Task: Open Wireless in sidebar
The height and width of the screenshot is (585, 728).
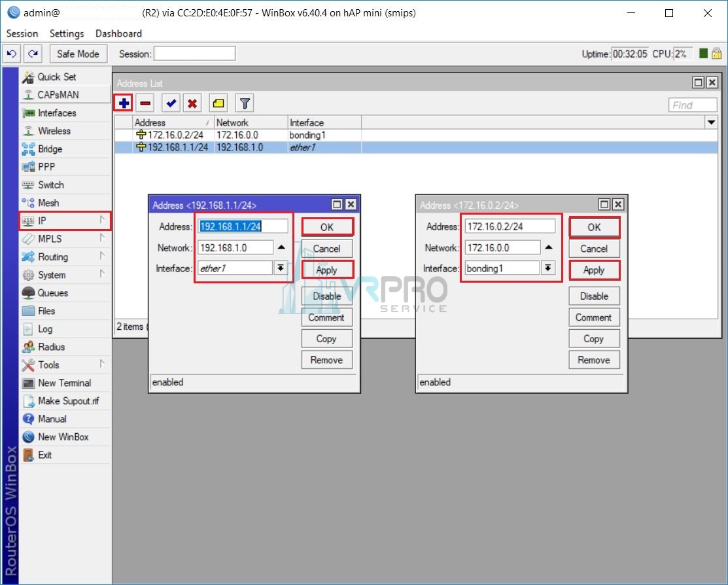Action: click(65, 131)
